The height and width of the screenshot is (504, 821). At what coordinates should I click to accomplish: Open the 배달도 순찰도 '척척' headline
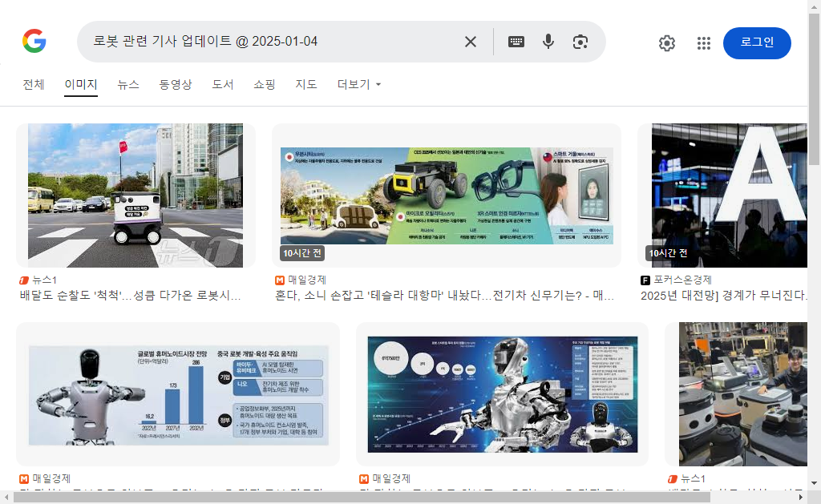(130, 296)
